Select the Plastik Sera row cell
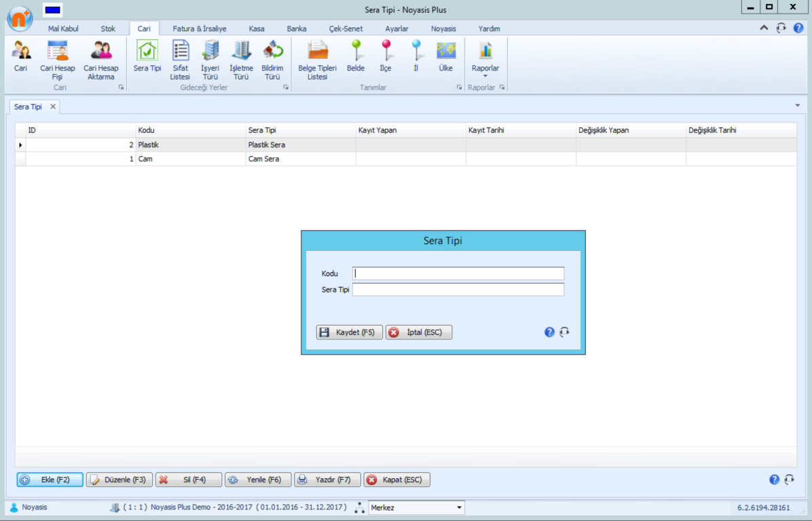The width and height of the screenshot is (812, 521). (301, 145)
